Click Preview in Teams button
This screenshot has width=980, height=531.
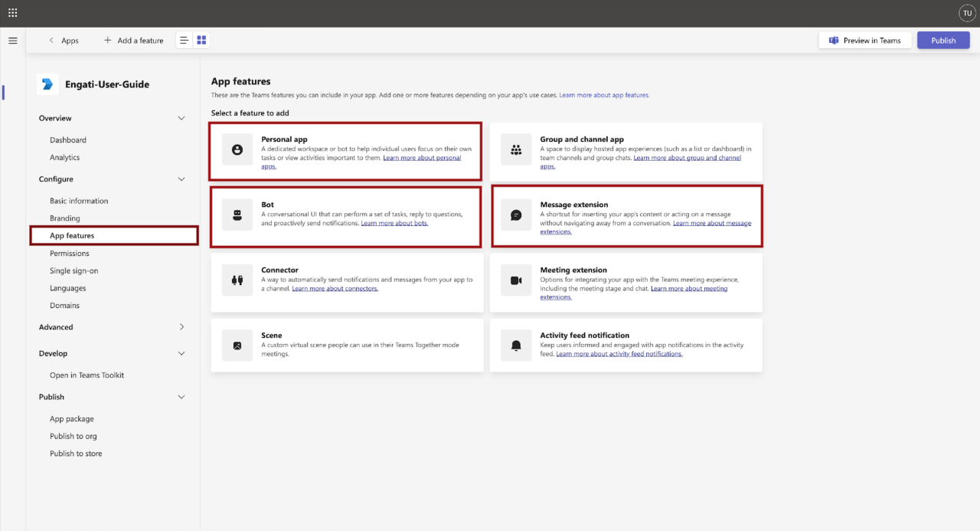(865, 41)
